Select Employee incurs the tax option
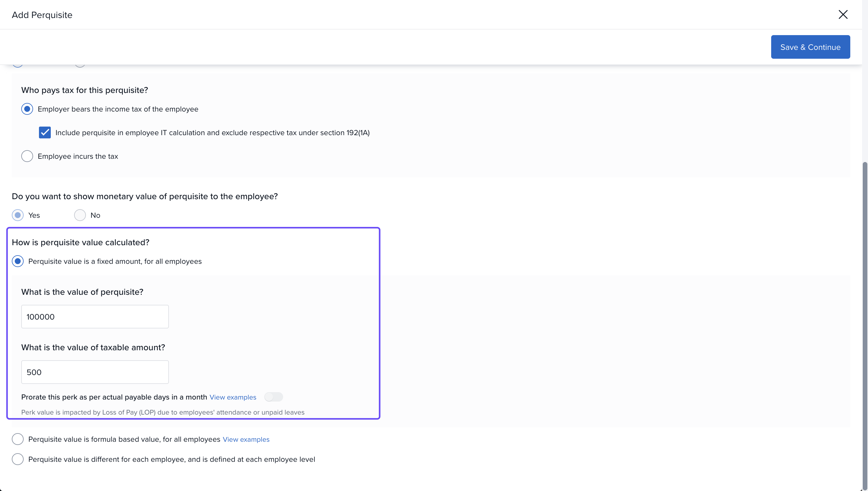Screen dimensions: 868x491 (x=27, y=156)
